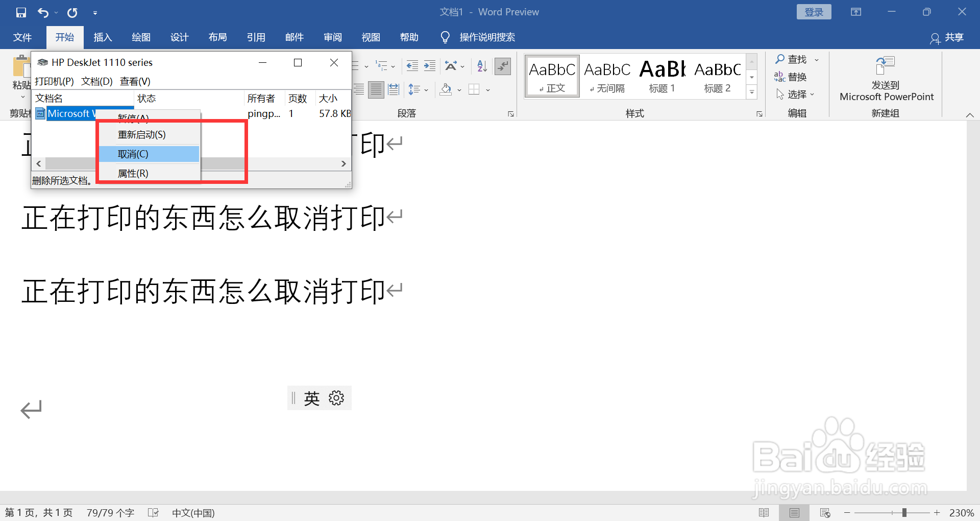The width and height of the screenshot is (980, 521).
Task: Expand multilevel list dropdown arrow
Action: tap(393, 66)
